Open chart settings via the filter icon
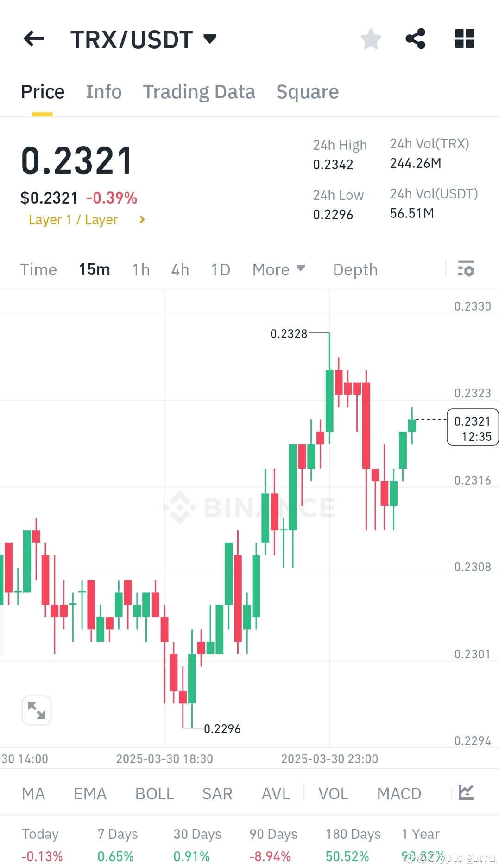 click(x=466, y=269)
